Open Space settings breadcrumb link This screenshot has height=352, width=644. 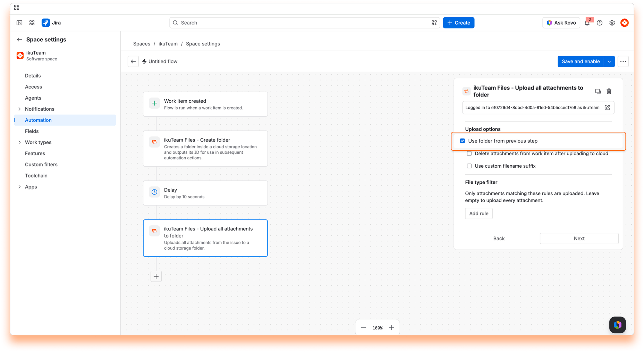coord(203,44)
